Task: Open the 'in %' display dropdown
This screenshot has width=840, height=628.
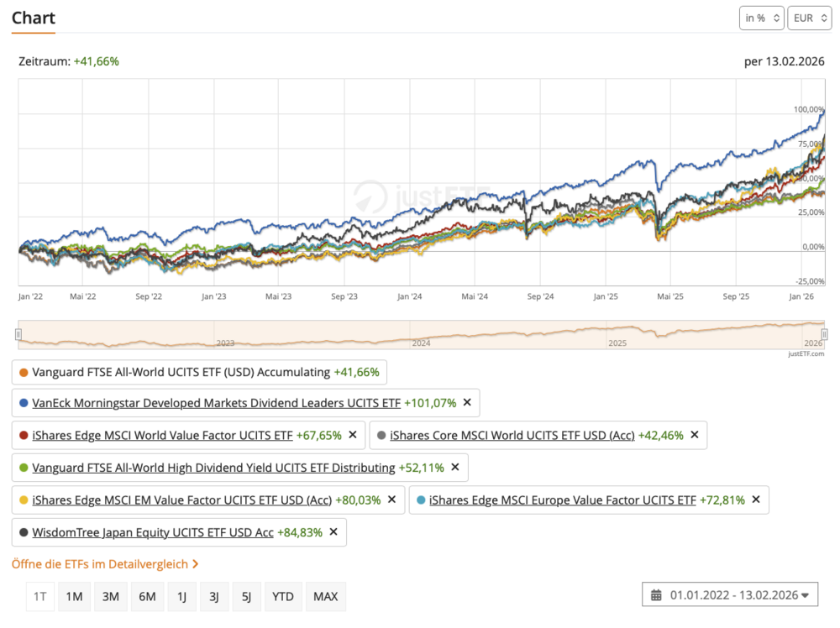Action: [x=762, y=18]
